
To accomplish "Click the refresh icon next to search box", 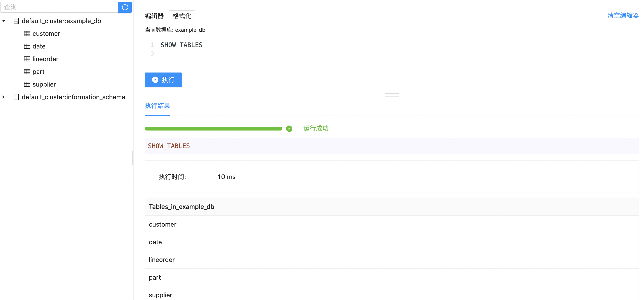I will [125, 7].
